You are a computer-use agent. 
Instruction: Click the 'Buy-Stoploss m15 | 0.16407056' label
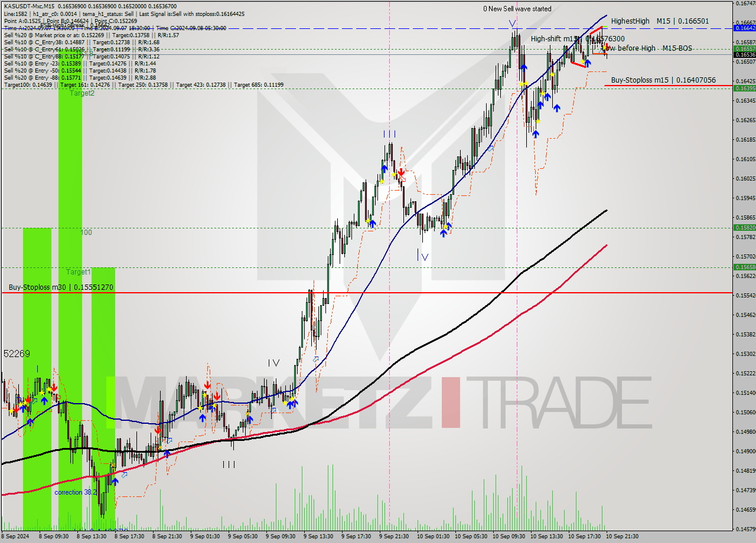(x=663, y=80)
